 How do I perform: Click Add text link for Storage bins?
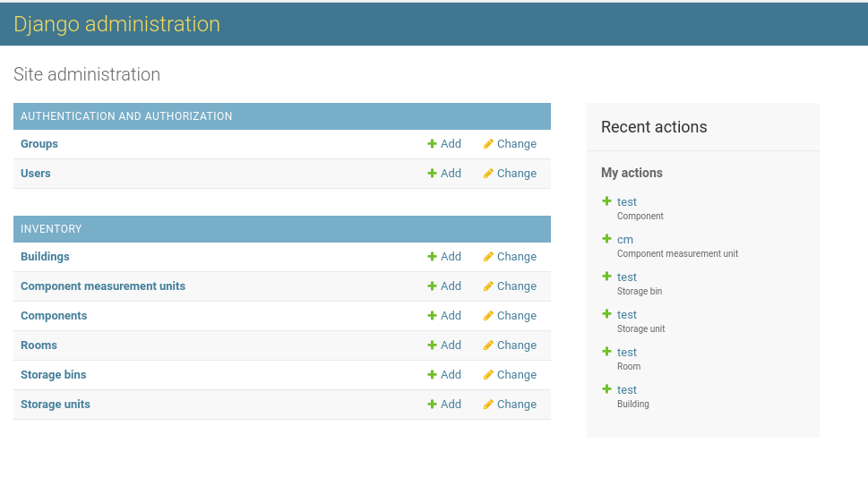[x=451, y=375]
